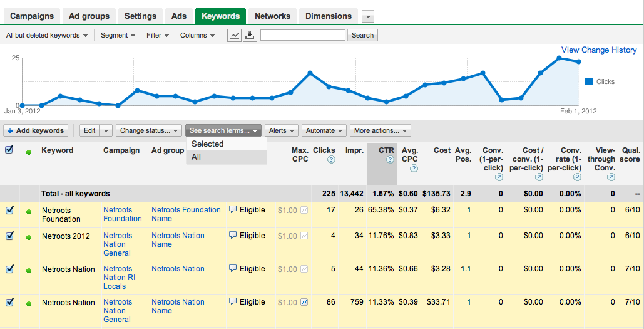Open View Change History link
This screenshot has height=329, width=644.
[x=599, y=50]
